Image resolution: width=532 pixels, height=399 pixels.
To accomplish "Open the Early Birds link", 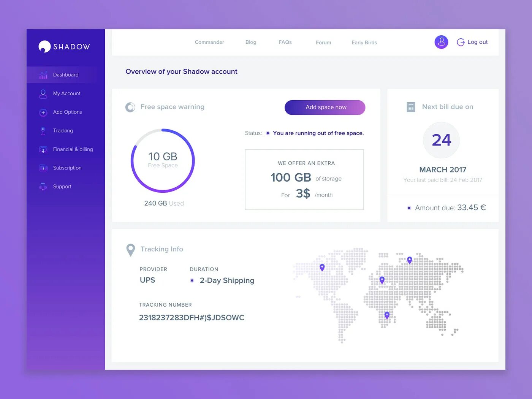I will tap(364, 43).
